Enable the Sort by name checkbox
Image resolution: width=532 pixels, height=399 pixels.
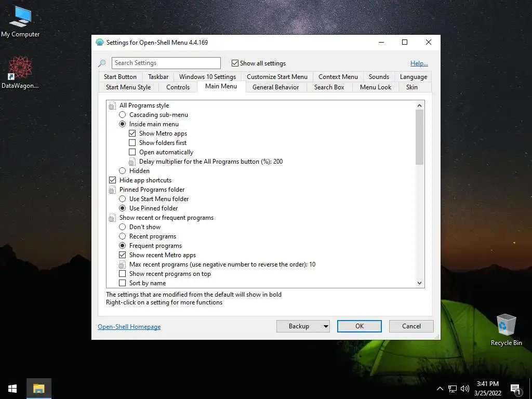(123, 283)
